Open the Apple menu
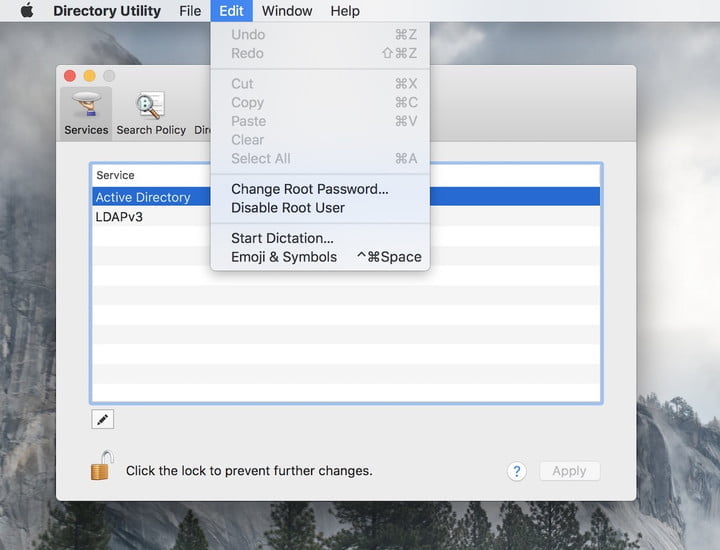This screenshot has height=550, width=720. coord(27,11)
